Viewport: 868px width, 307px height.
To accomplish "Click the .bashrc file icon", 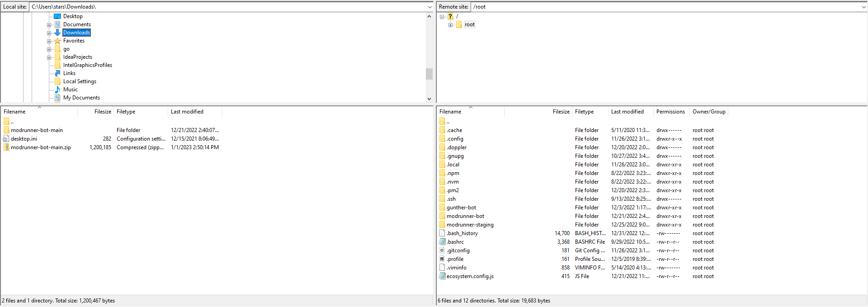I will point(442,242).
